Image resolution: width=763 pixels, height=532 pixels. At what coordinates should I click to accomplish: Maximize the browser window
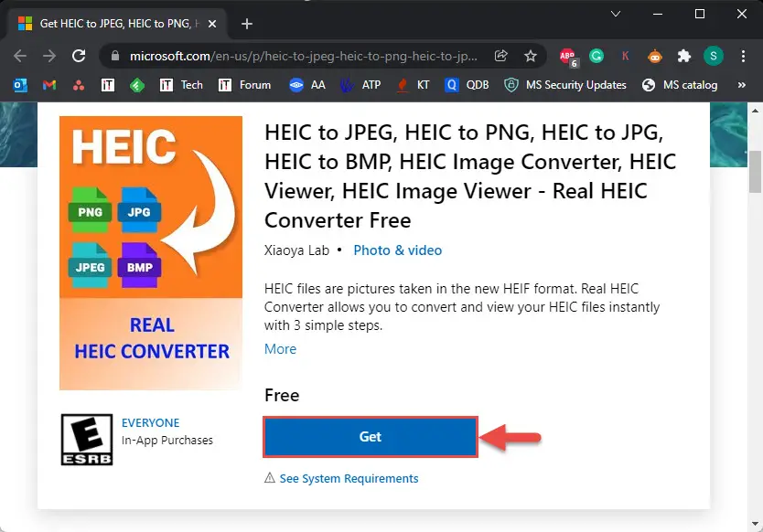point(700,14)
